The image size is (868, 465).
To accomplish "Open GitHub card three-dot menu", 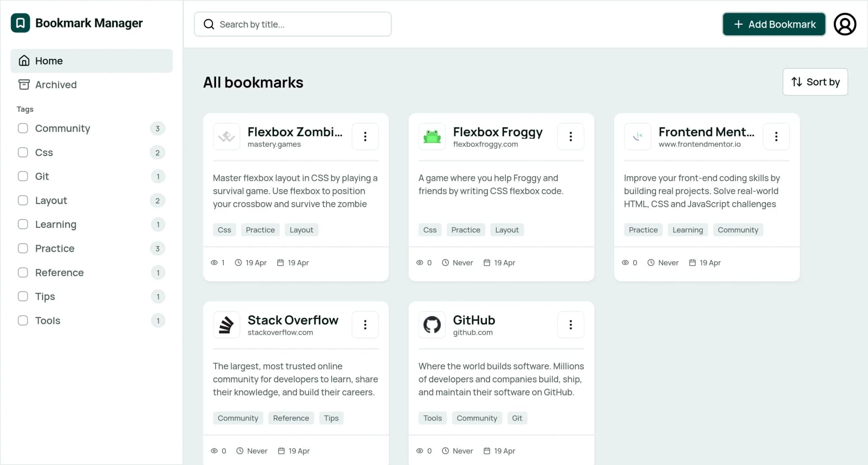I will tap(571, 325).
